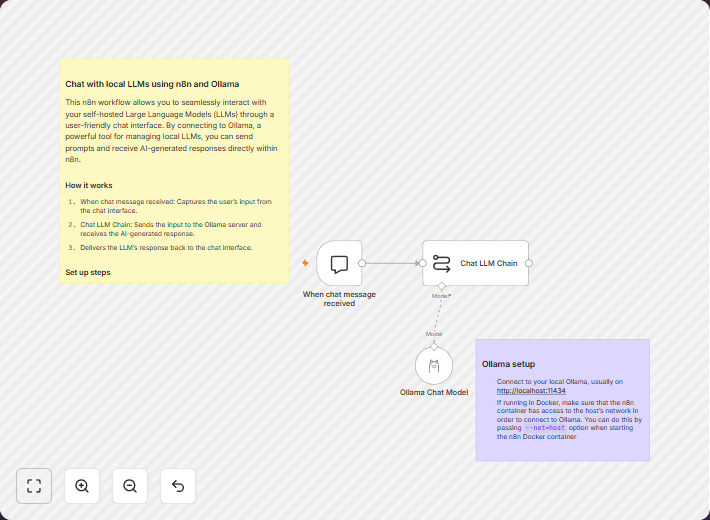Click output connector of Chat LLM Chain
The width and height of the screenshot is (710, 520).
[528, 263]
